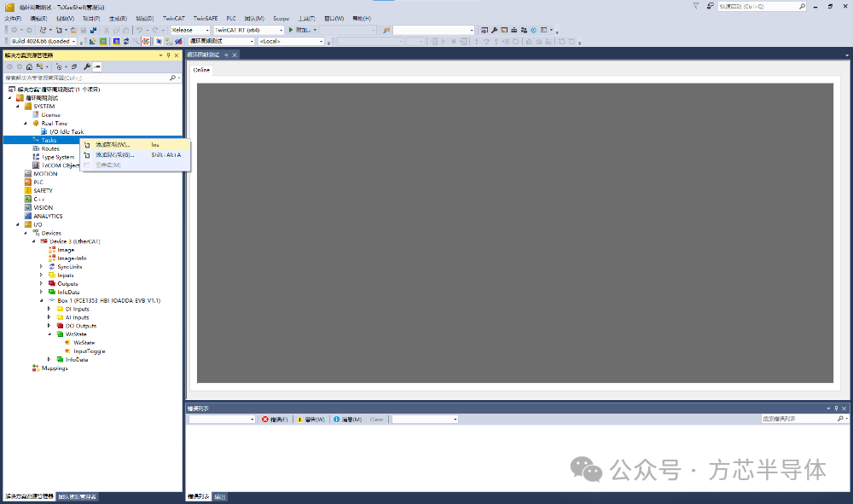853x504 pixels.
Task: Select the ANALYTICS tree node
Action: click(x=48, y=217)
